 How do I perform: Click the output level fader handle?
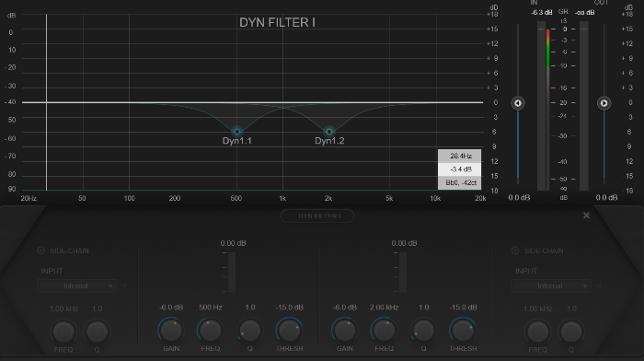pos(604,103)
